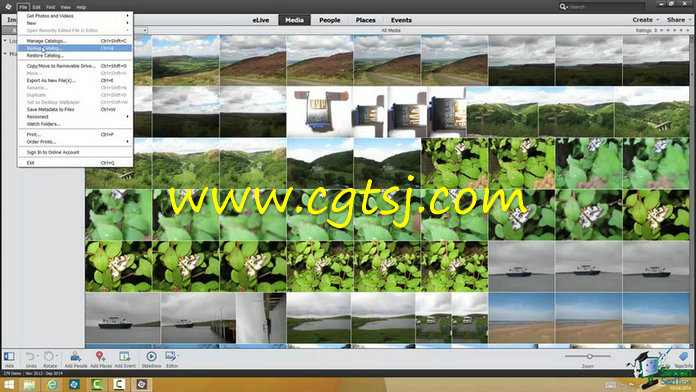Click the media grid vertical scrollbar
The height and width of the screenshot is (392, 696).
pyautogui.click(x=692, y=191)
